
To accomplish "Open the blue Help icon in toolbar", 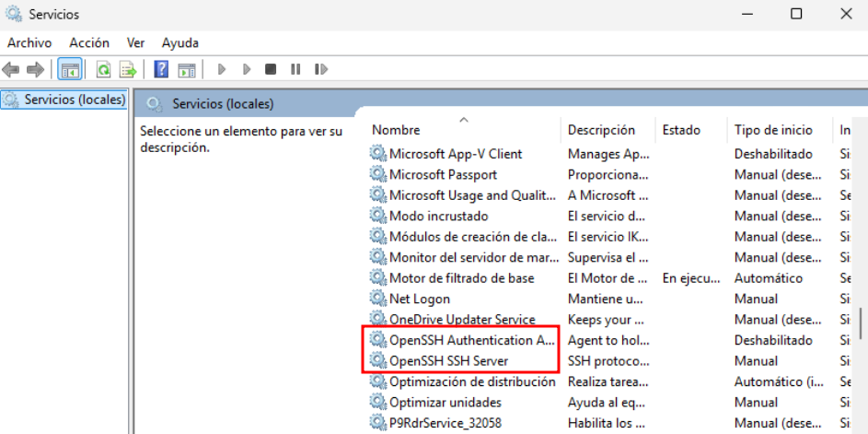I will click(x=161, y=69).
